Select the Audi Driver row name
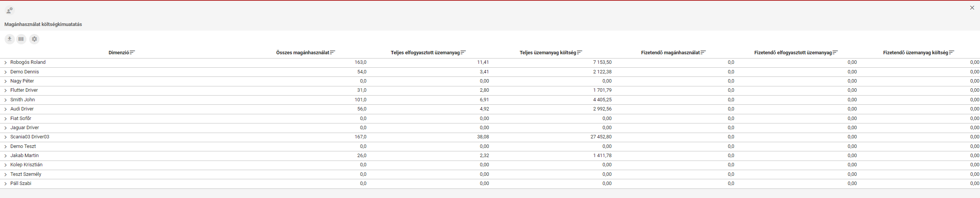980x198 pixels. [22, 109]
